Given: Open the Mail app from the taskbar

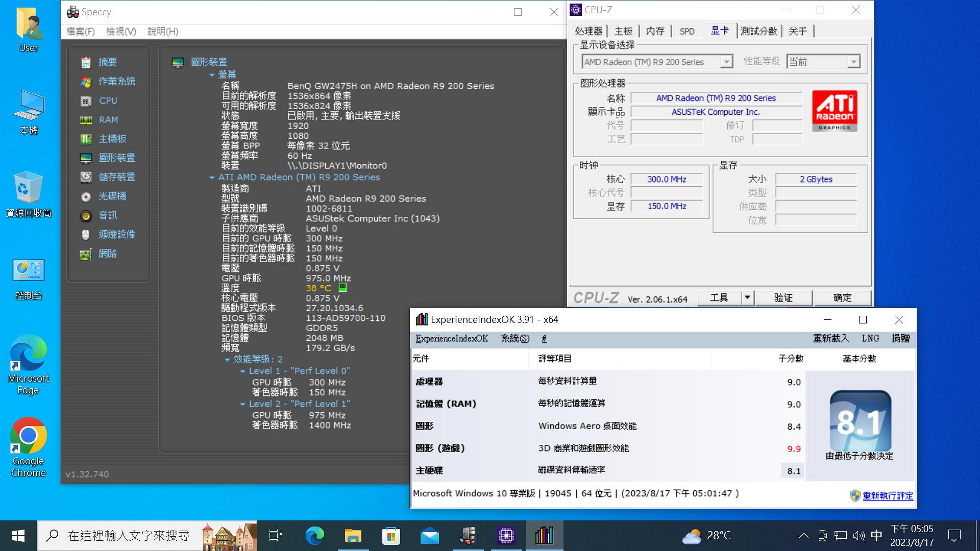Looking at the screenshot, I should coord(429,536).
